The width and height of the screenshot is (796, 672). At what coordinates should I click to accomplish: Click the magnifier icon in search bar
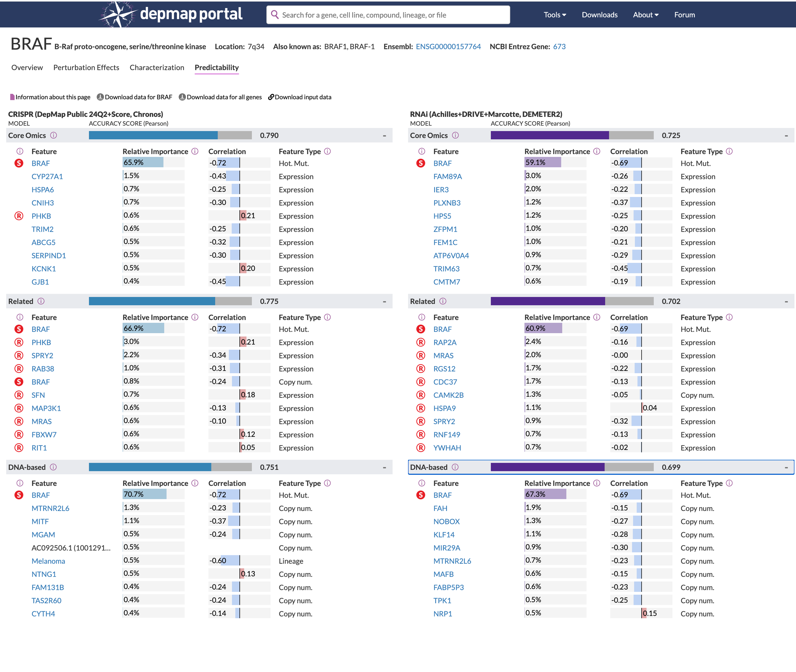(274, 15)
